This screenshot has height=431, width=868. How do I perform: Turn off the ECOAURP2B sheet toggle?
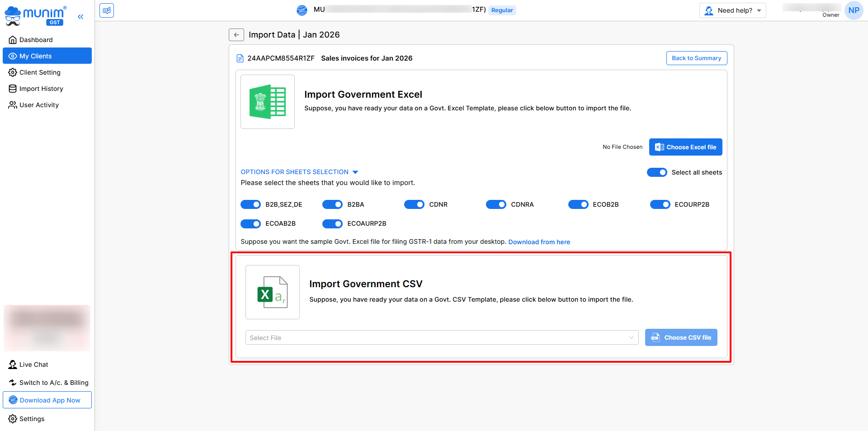tap(332, 224)
